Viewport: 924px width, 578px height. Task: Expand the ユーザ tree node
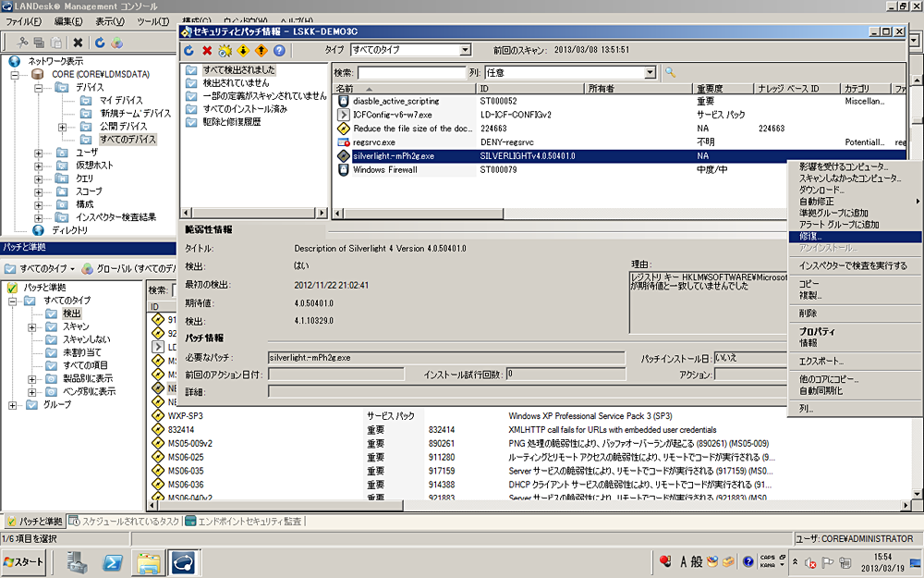click(x=38, y=153)
